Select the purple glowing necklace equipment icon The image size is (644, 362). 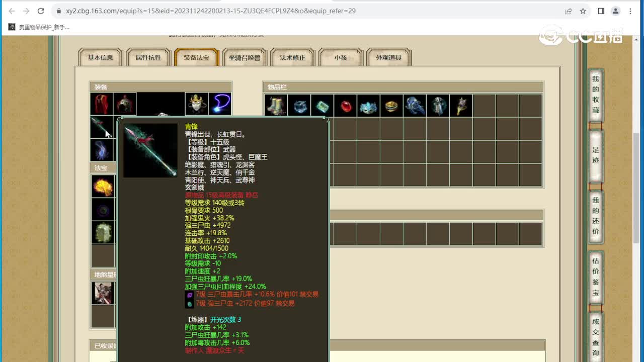click(220, 104)
